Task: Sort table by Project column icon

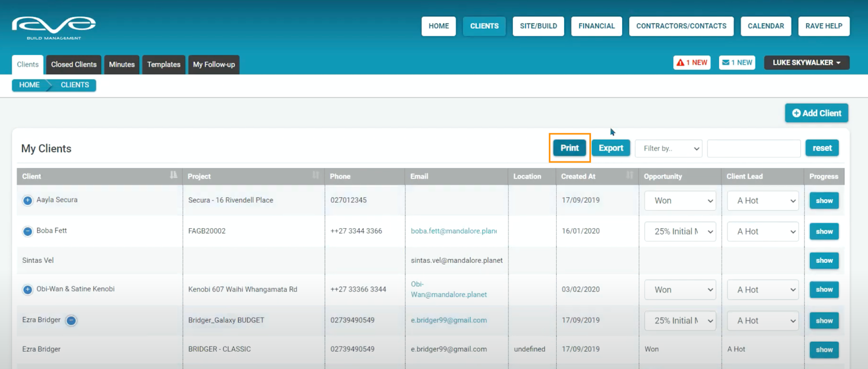Action: pos(316,175)
